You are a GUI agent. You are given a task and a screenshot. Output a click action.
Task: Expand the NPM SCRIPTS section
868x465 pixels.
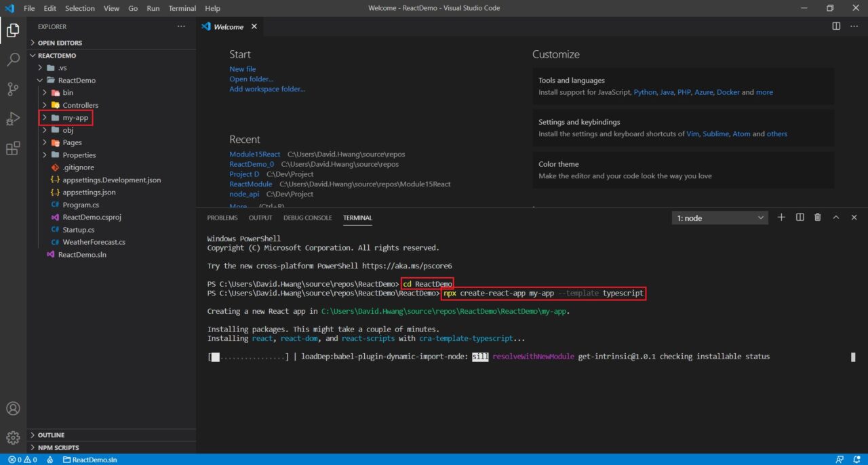click(x=58, y=447)
